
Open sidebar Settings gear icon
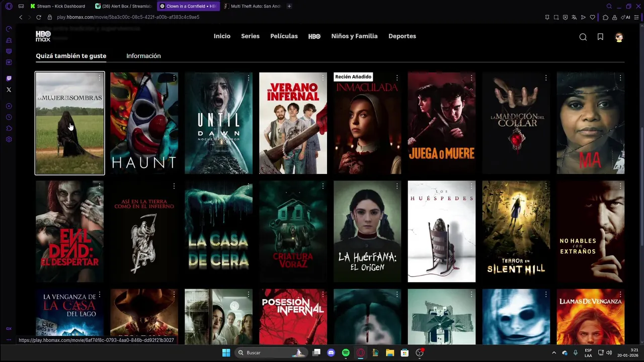tap(9, 139)
